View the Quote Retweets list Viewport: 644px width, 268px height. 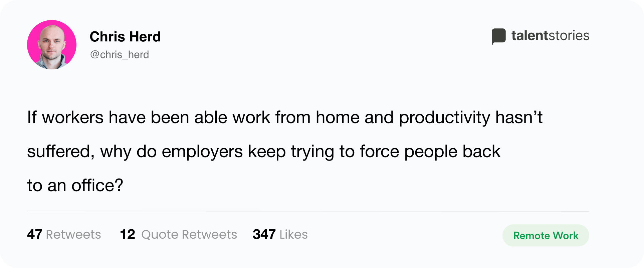189,234
